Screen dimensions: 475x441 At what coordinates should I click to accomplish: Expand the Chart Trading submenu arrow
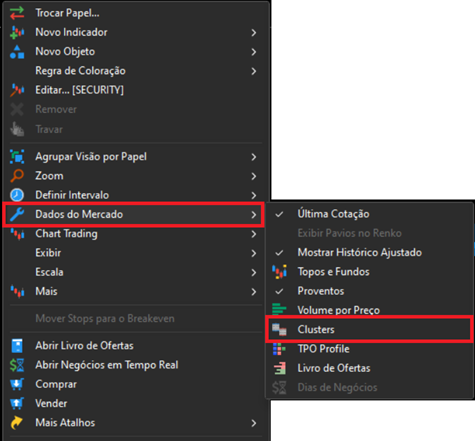254,234
